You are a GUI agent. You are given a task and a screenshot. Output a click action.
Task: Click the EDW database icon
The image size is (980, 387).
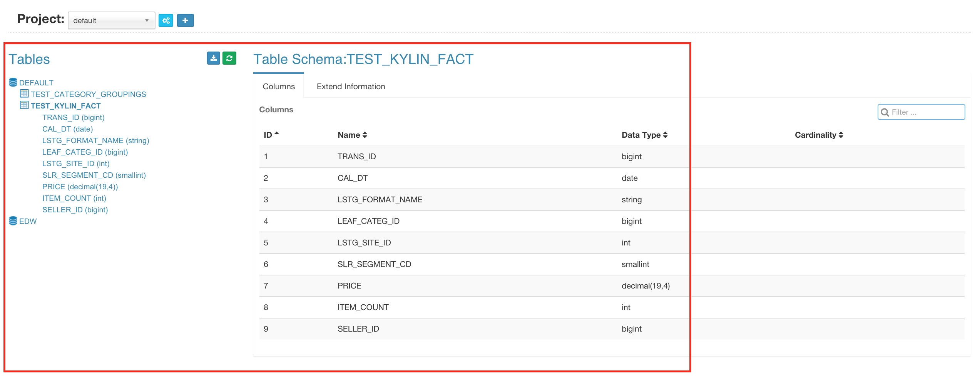(13, 221)
